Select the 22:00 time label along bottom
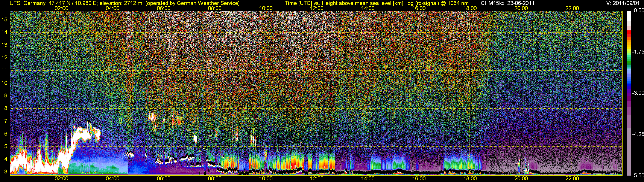Screen dimensions: 644x182 click(x=572, y=179)
